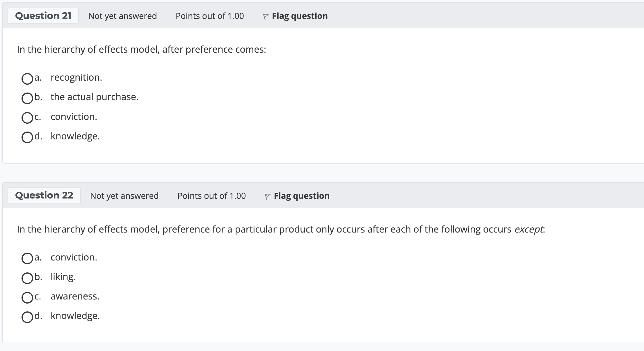Select 'conviction' answer in Question 22
This screenshot has height=351, width=644.
[27, 258]
